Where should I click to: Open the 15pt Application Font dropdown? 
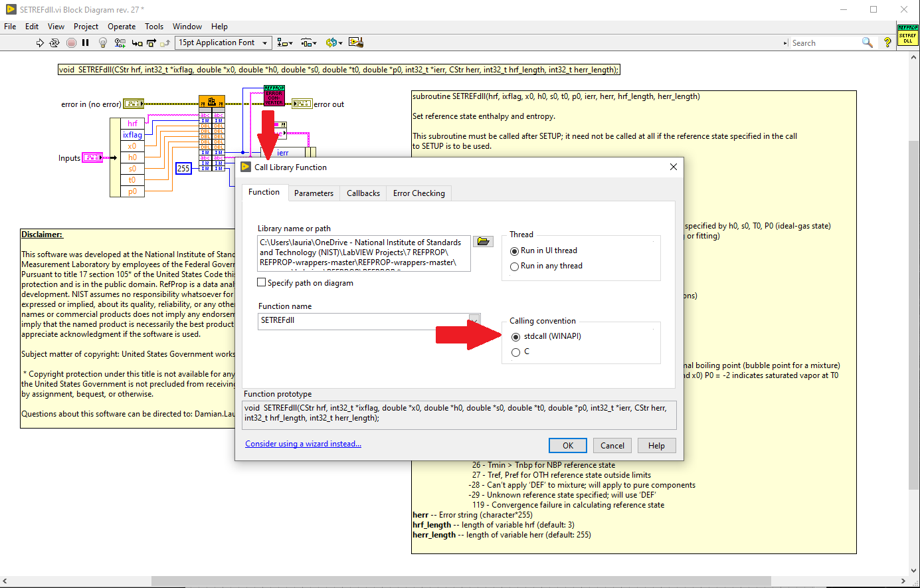[264, 42]
